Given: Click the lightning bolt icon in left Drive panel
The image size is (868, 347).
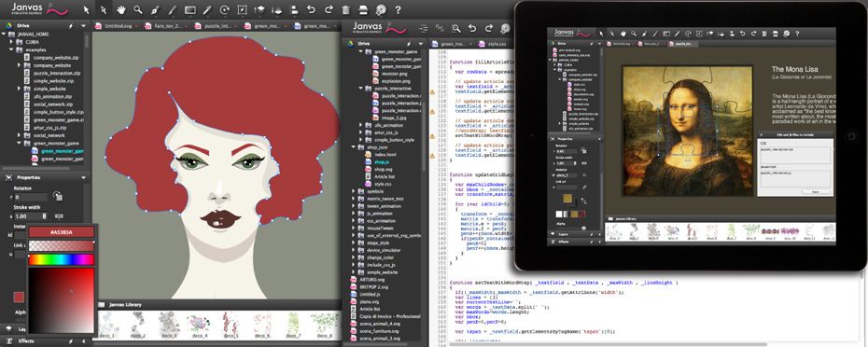Looking at the screenshot, I should [x=71, y=25].
